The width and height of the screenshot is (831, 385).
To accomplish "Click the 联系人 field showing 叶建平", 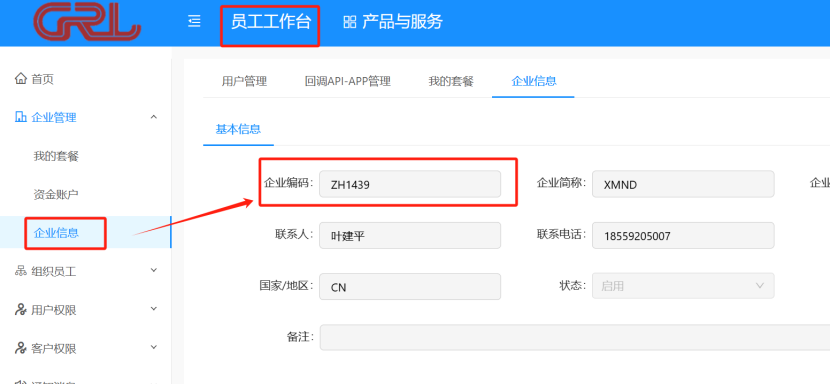I will (410, 235).
